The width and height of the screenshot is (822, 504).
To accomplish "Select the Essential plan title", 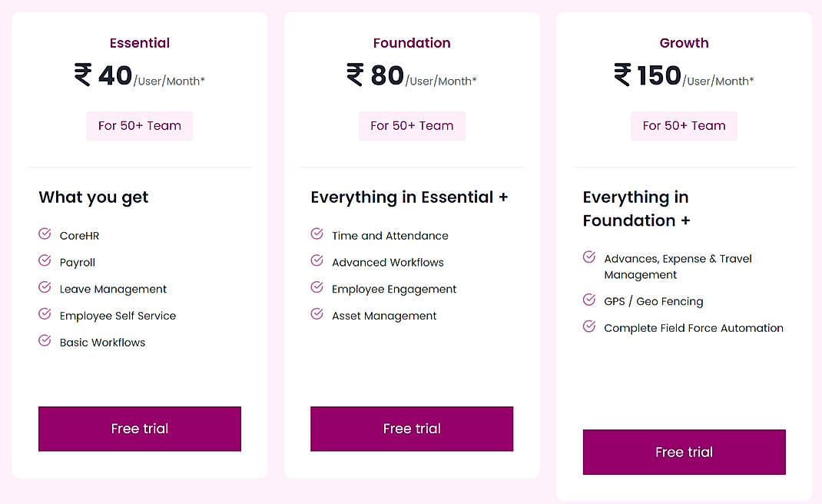I will (139, 43).
